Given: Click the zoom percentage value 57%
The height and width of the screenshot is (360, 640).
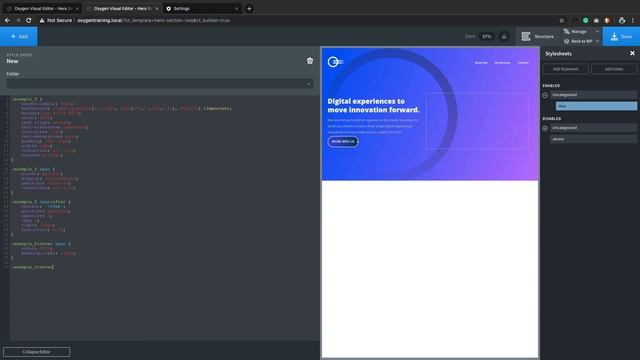Looking at the screenshot, I should point(487,36).
